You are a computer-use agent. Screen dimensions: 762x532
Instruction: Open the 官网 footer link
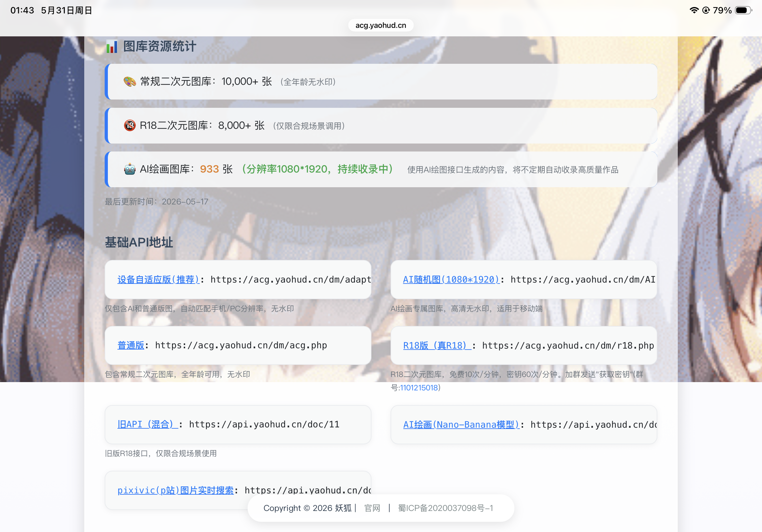point(372,508)
